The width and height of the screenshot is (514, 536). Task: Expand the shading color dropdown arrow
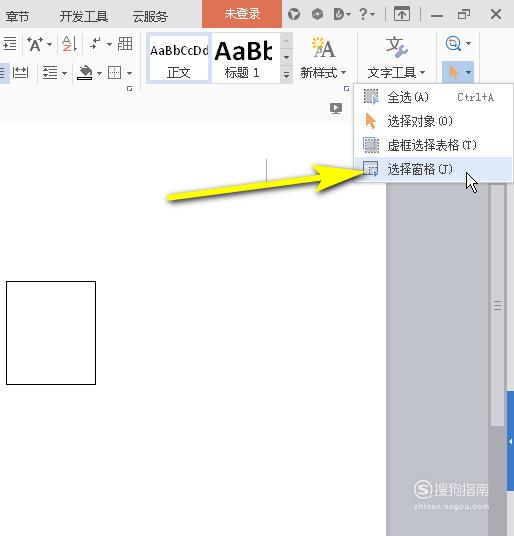point(99,73)
